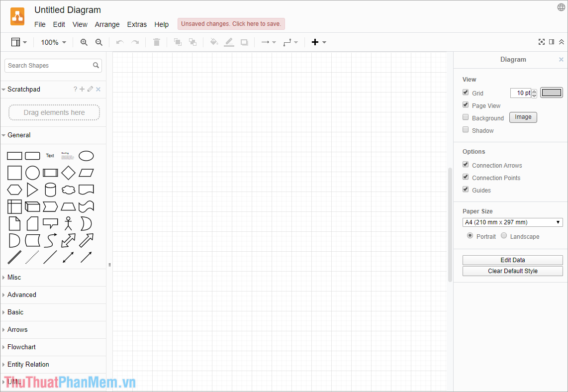Click the Clear Default Style button

(512, 271)
